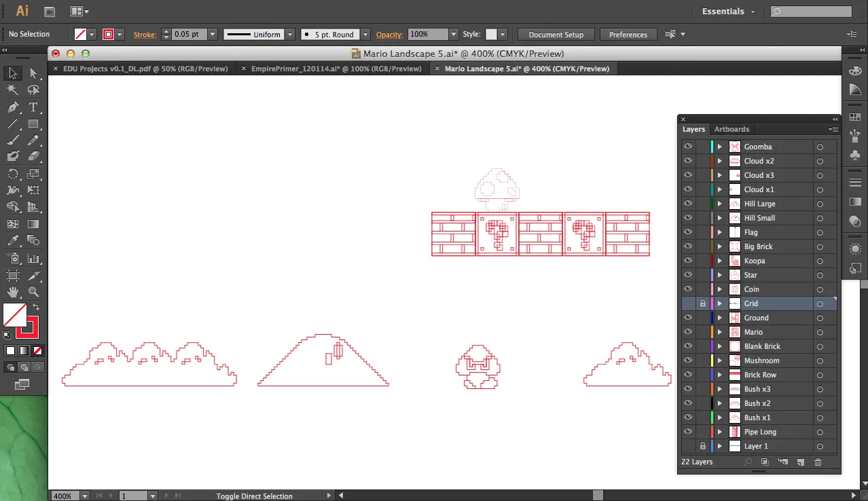Swap fill and stroke colors
Screen dimensions: 868x501
coord(36,308)
